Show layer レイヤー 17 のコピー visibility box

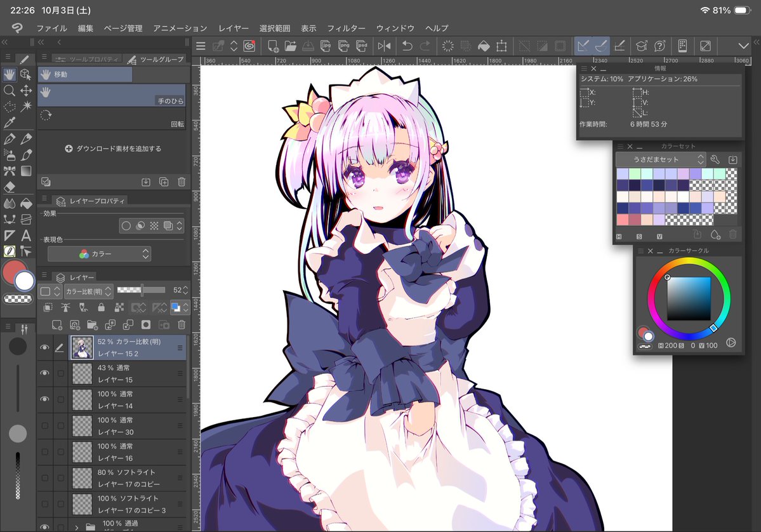coord(44,478)
